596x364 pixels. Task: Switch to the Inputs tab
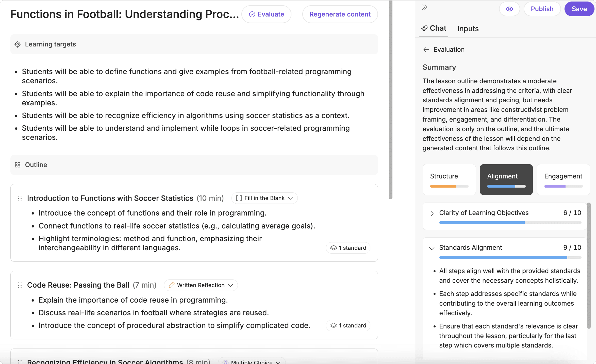coord(468,29)
